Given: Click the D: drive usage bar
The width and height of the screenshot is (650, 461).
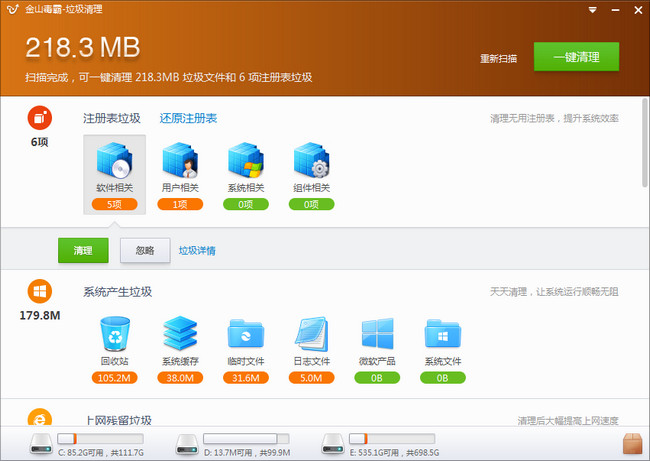Looking at the screenshot, I should point(246,439).
